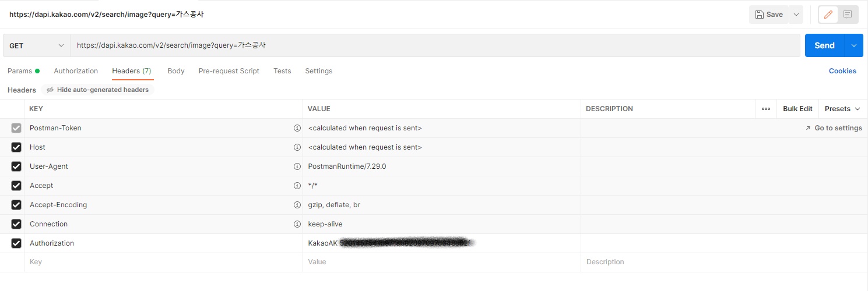Image resolution: width=868 pixels, height=291 pixels.
Task: Toggle the Accept-Encoding header checkbox
Action: pos(16,205)
